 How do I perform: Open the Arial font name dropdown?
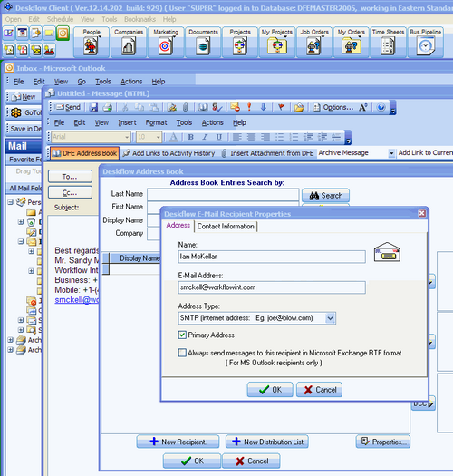tap(127, 137)
